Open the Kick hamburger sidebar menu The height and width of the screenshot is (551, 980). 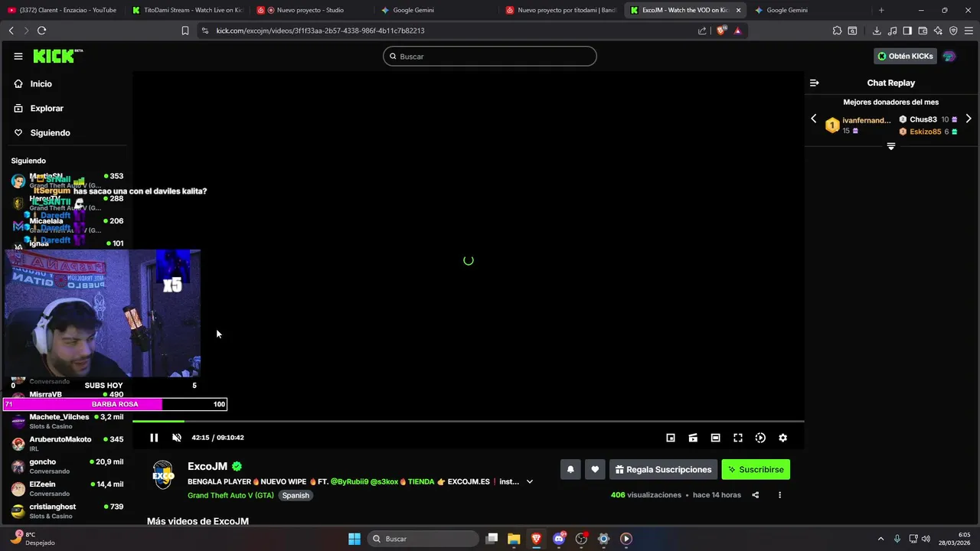[x=18, y=56]
